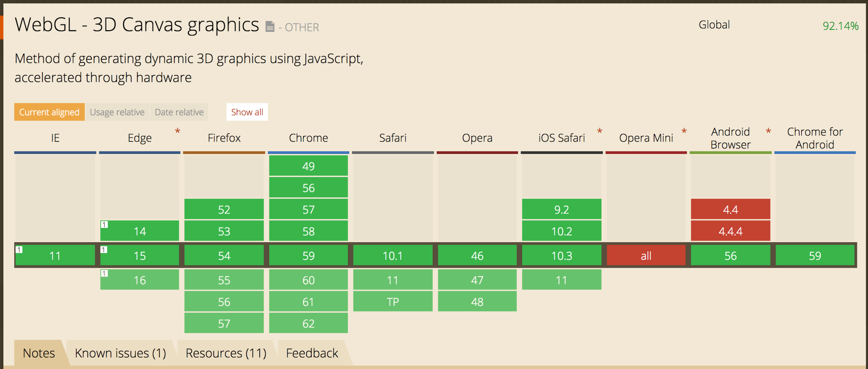The height and width of the screenshot is (369, 868).
Task: Click the red Android Browser 4.4 cell
Action: click(x=731, y=209)
